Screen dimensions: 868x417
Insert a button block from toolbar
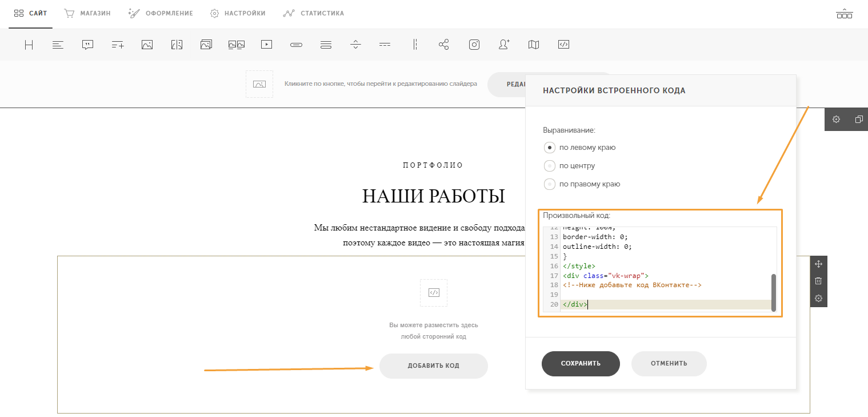click(296, 45)
